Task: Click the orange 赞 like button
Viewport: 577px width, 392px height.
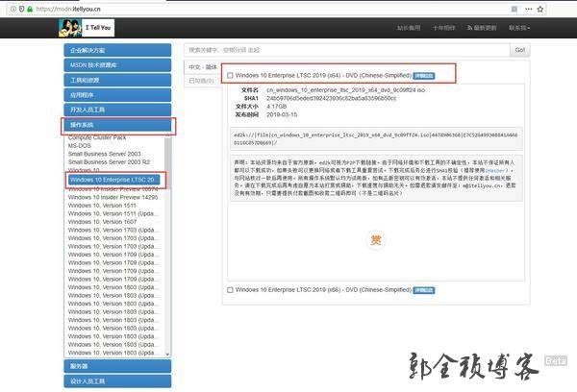Action: (376, 240)
